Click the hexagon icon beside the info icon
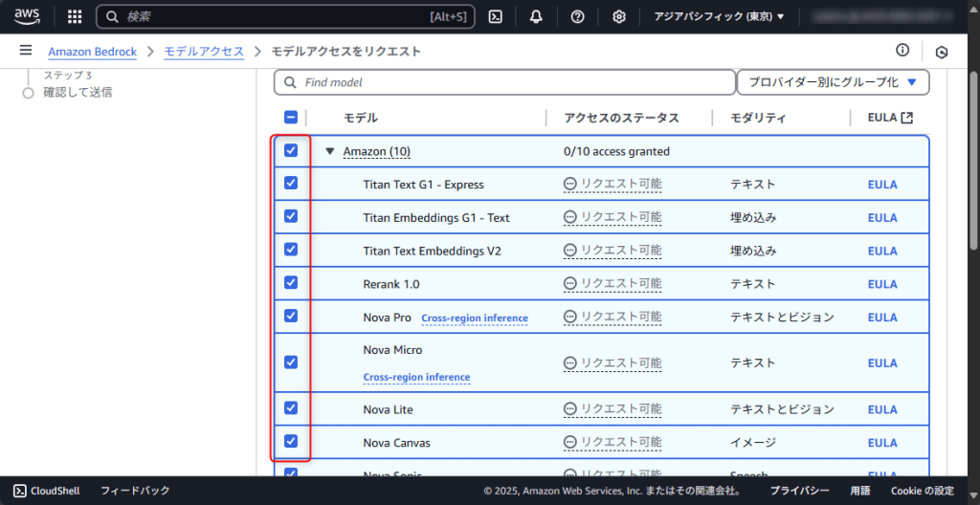This screenshot has height=505, width=980. point(942,53)
